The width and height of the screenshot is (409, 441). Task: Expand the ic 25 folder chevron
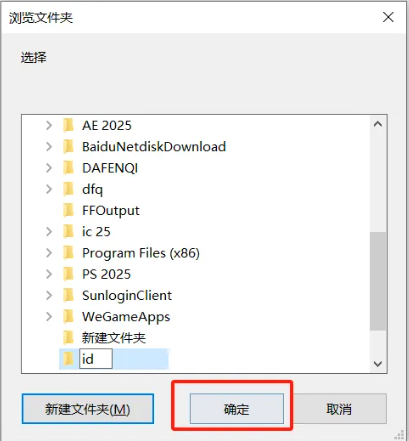point(49,231)
